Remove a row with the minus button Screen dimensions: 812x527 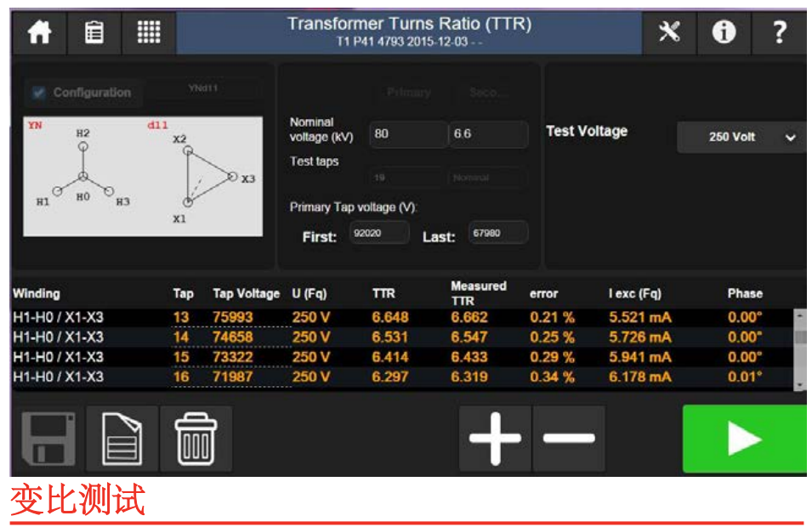point(569,439)
